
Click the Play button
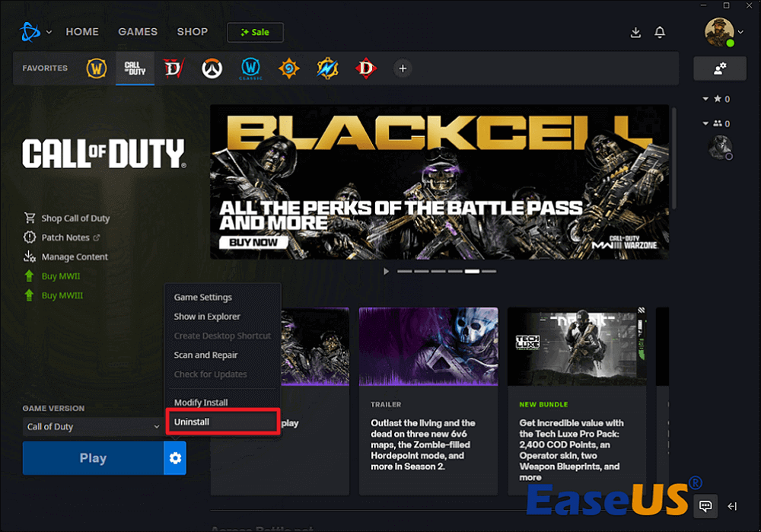pyautogui.click(x=93, y=458)
